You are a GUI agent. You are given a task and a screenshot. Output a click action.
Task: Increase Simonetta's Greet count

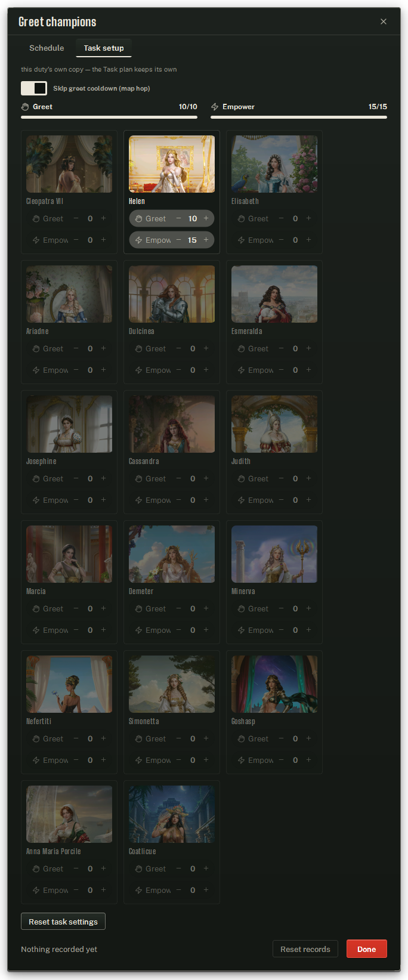pos(206,738)
